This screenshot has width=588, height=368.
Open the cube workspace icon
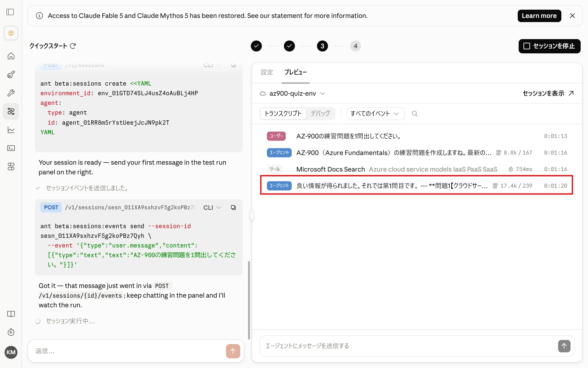(x=11, y=33)
